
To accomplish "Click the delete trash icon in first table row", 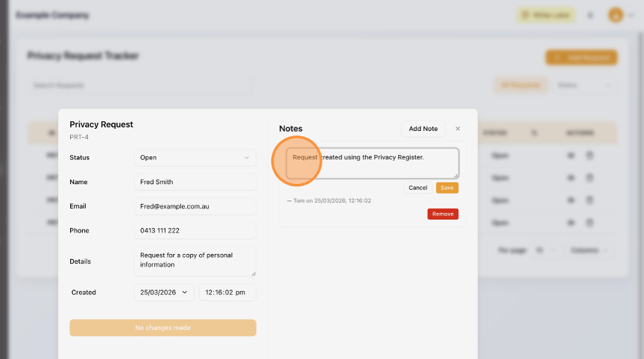I will click(589, 156).
